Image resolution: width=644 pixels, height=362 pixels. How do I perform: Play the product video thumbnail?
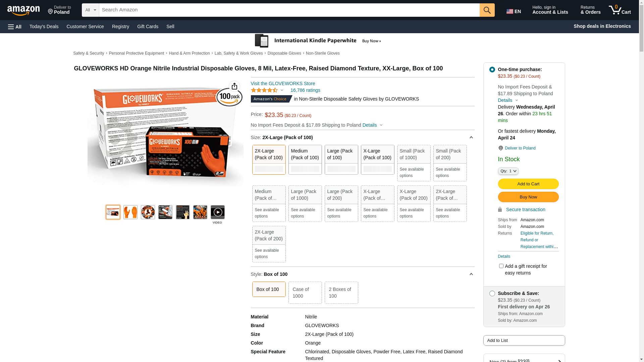pyautogui.click(x=218, y=212)
